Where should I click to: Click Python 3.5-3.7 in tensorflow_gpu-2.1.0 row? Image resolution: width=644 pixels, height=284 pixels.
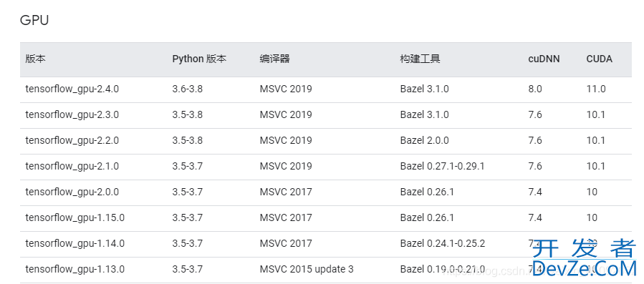click(187, 166)
